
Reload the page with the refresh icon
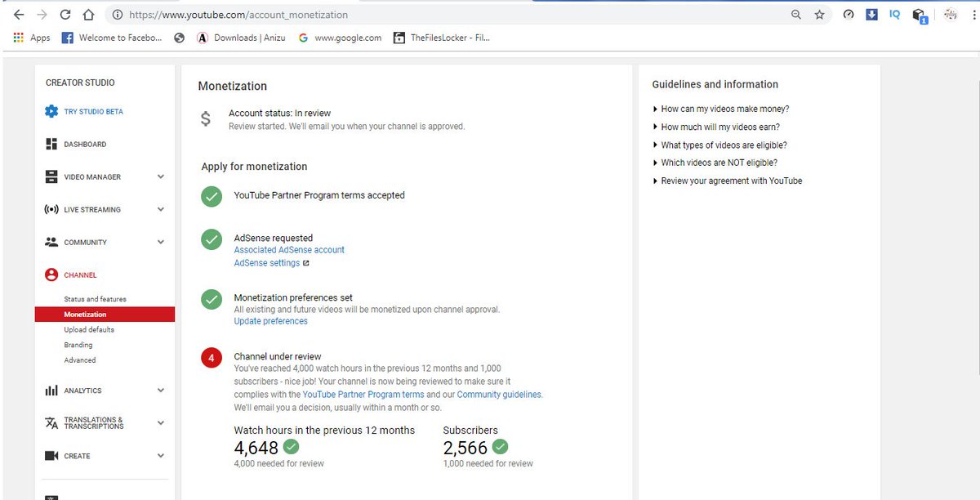coord(65,15)
